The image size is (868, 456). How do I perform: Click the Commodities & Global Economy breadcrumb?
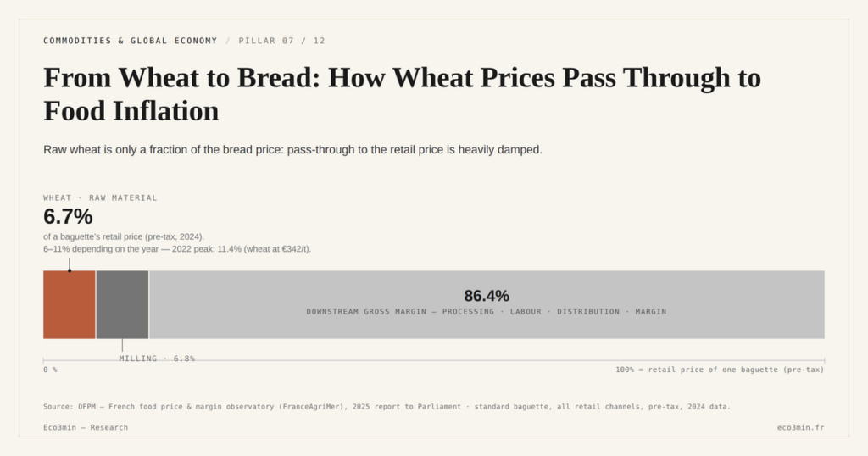[x=130, y=41]
